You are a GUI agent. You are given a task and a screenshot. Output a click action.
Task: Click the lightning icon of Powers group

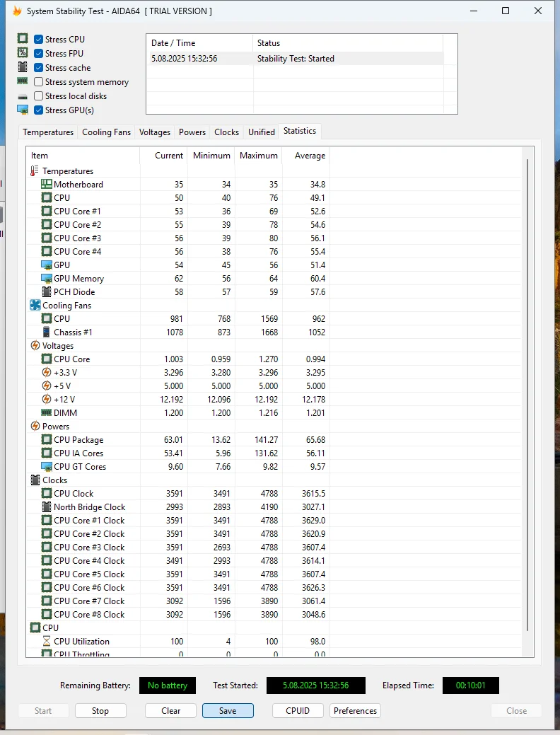[x=35, y=426]
